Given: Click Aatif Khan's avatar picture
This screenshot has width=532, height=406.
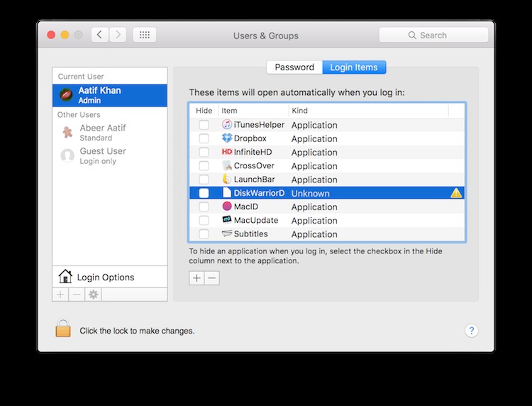Looking at the screenshot, I should click(x=66, y=95).
